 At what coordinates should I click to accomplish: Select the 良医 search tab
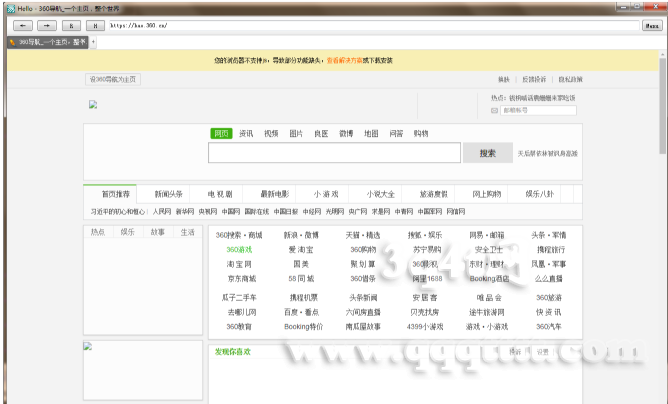click(321, 133)
